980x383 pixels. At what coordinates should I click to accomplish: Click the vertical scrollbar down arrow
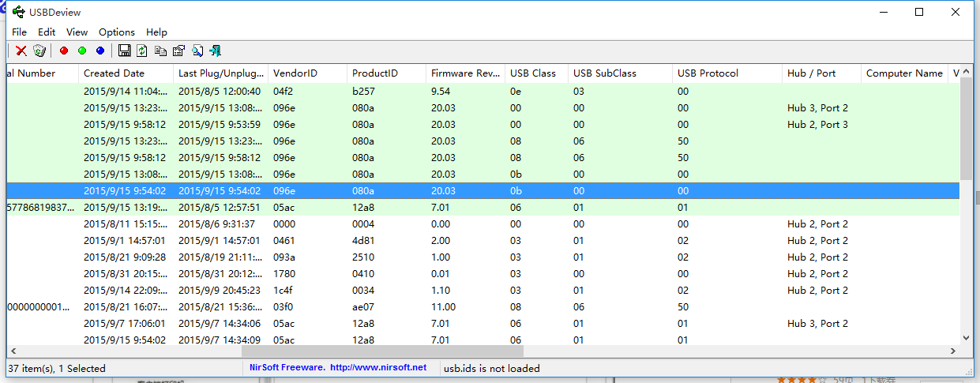tap(966, 338)
